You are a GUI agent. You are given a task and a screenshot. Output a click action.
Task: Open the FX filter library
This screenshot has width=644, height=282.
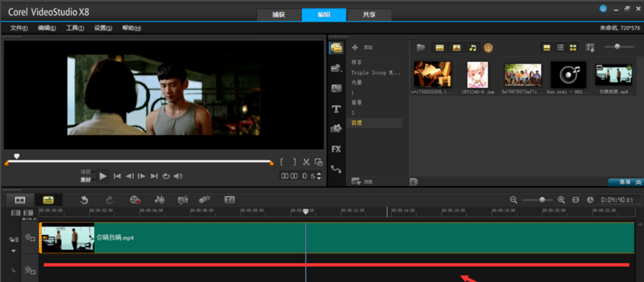coord(336,149)
